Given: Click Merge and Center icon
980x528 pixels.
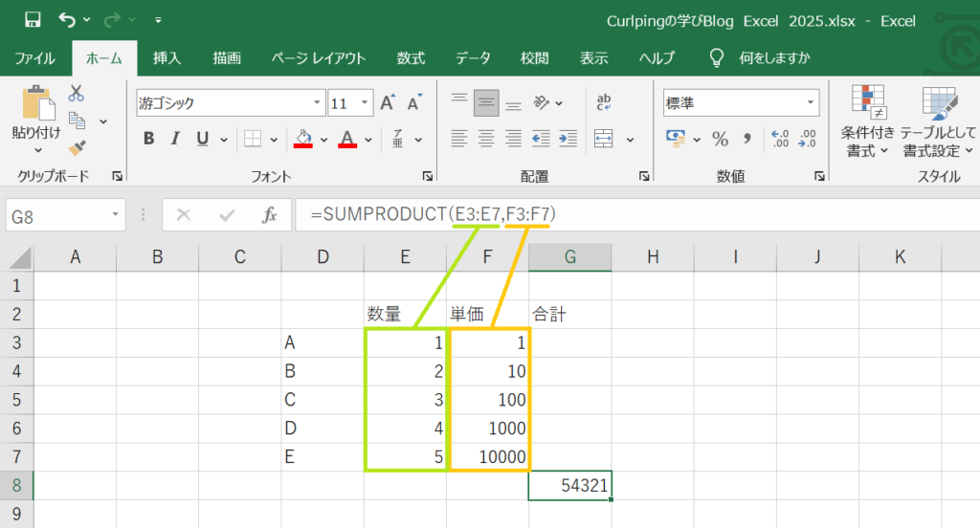Looking at the screenshot, I should (604, 139).
